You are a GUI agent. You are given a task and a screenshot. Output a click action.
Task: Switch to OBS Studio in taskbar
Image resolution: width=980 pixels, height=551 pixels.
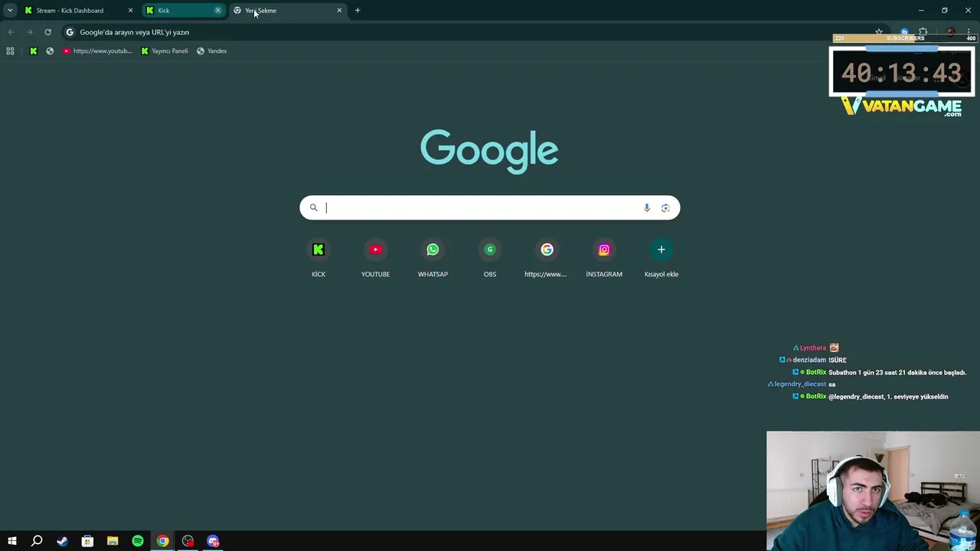click(188, 541)
